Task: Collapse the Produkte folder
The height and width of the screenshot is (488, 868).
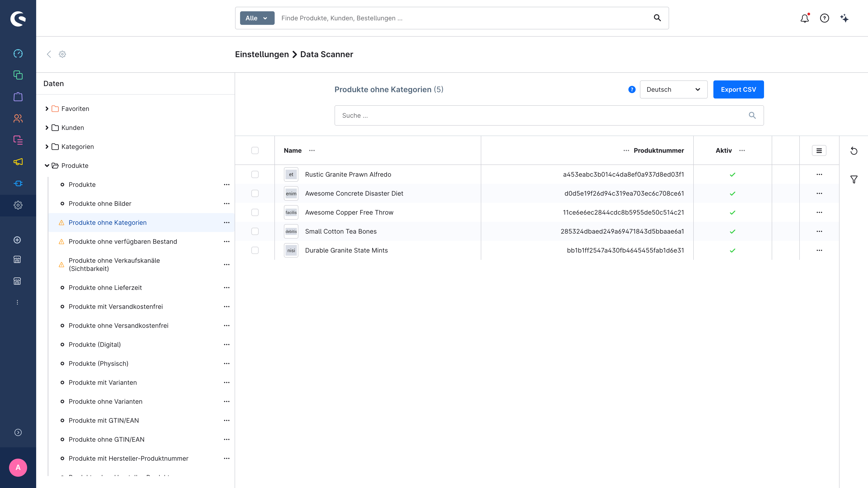Action: pyautogui.click(x=47, y=166)
